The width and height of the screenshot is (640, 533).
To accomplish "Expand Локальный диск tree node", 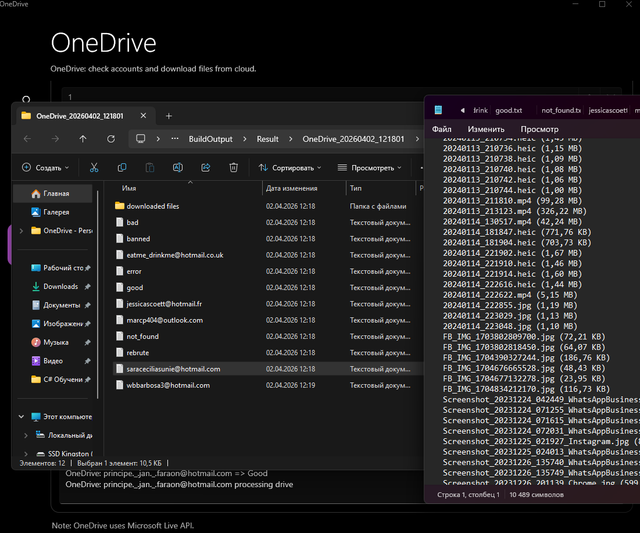I will tap(26, 435).
